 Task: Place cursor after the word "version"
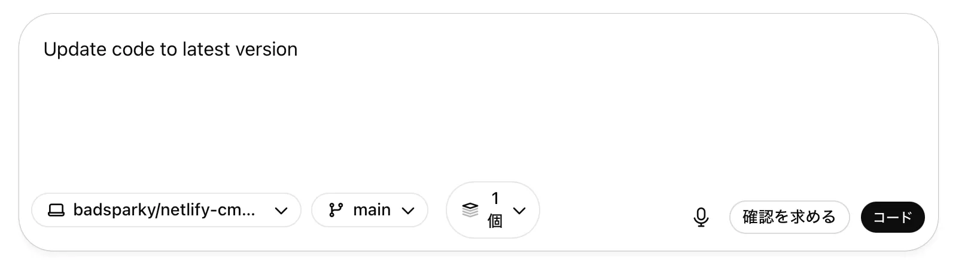click(298, 50)
